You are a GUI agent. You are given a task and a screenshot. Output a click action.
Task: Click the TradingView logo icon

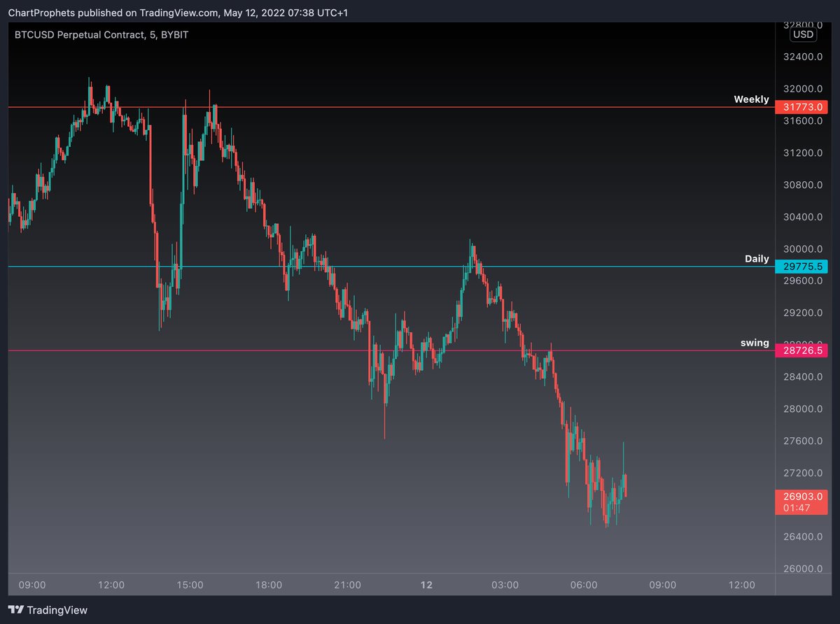pos(15,610)
